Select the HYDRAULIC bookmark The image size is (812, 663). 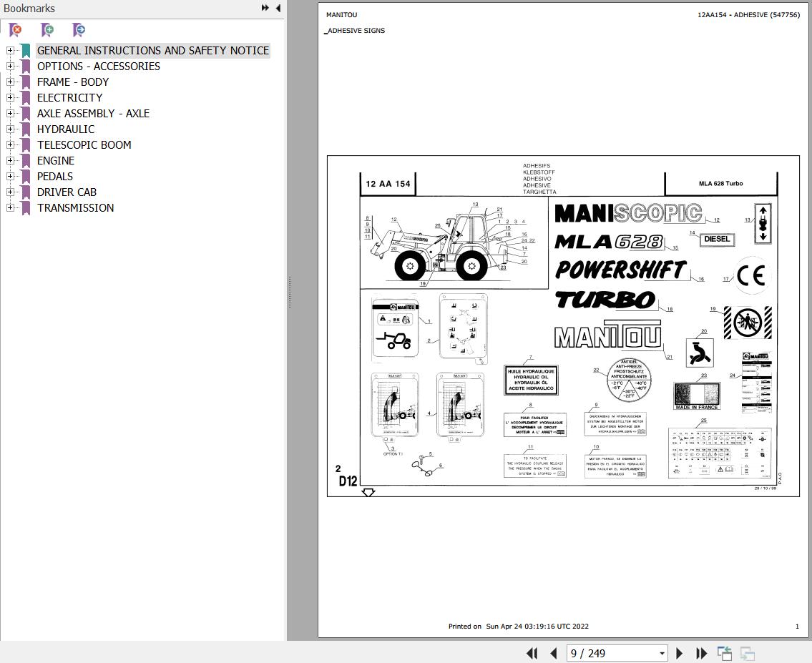[x=66, y=129]
